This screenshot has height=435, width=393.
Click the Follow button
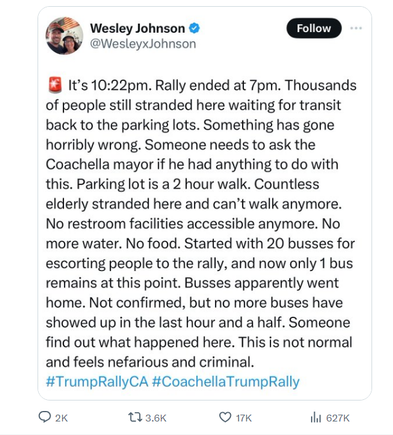[314, 28]
